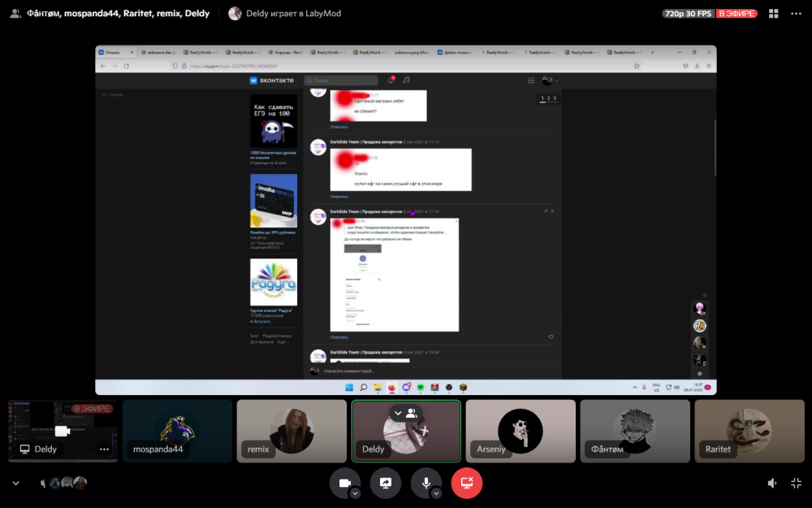812x508 pixels.
Task: Open microphone settings dropdown arrow
Action: coord(437,493)
